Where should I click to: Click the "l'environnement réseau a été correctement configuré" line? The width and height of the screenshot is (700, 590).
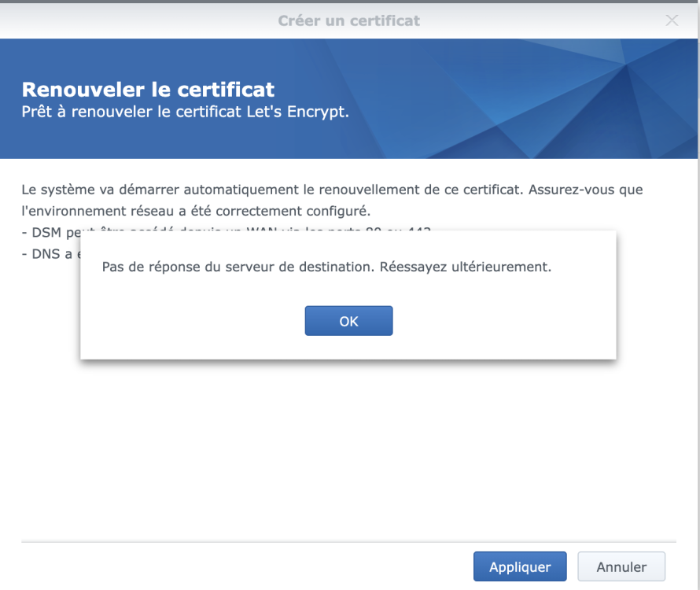[196, 211]
